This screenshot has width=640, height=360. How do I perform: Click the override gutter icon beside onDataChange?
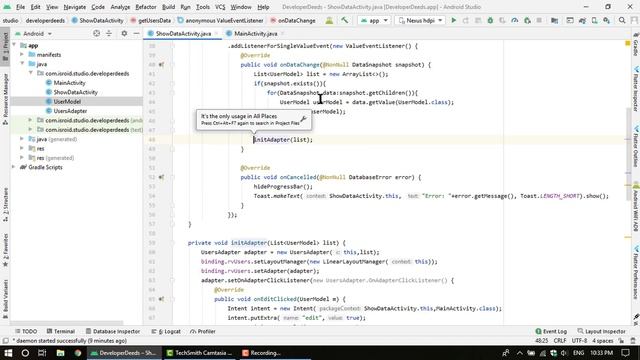[x=161, y=64]
